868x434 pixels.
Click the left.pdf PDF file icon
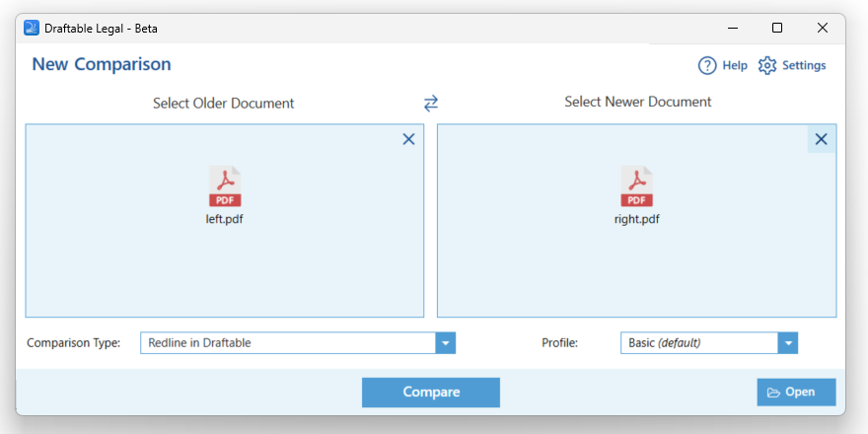pyautogui.click(x=225, y=186)
